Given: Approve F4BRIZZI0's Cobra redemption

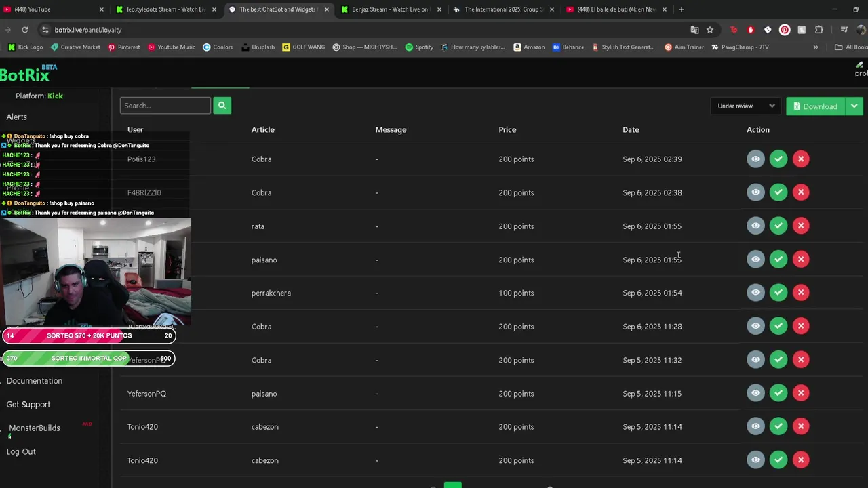Looking at the screenshot, I should (778, 192).
